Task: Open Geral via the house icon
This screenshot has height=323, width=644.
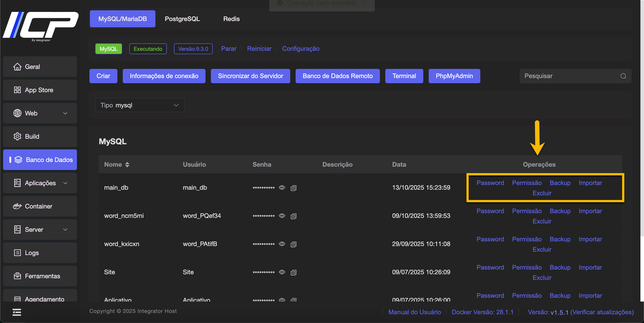Action: point(17,67)
